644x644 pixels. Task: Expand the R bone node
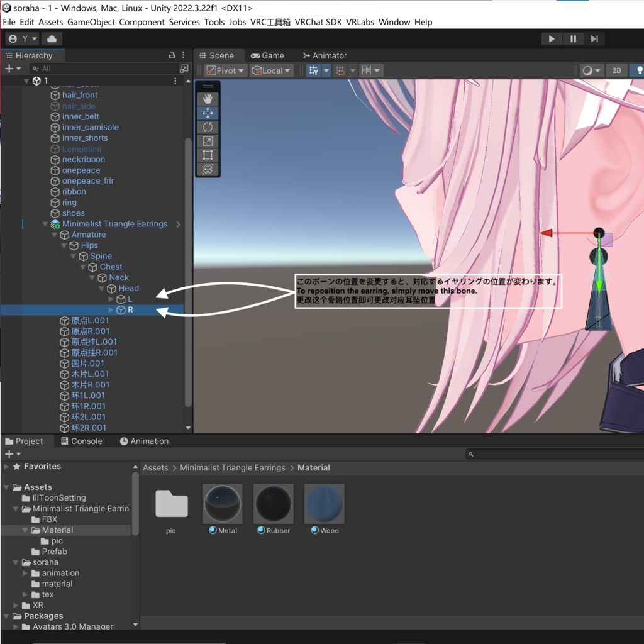tap(111, 309)
